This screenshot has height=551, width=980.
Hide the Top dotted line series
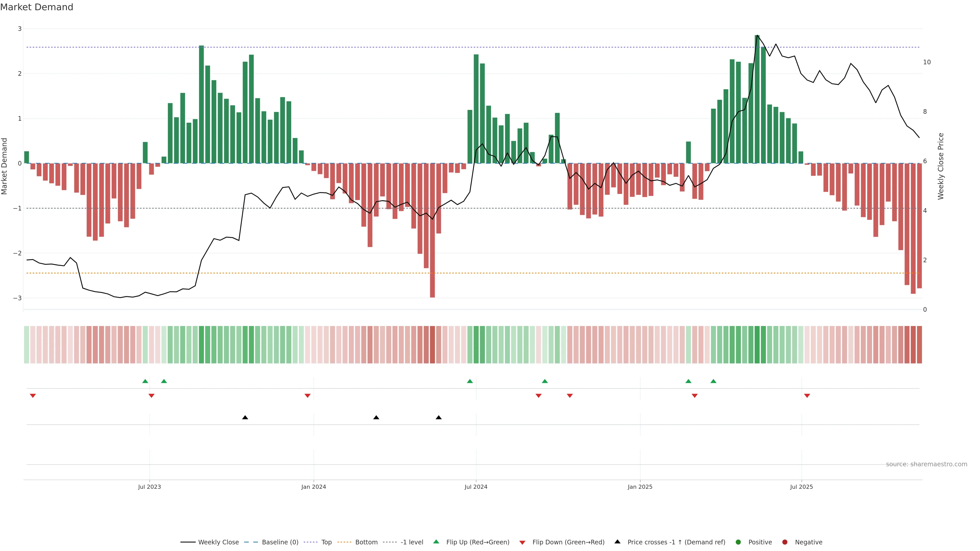coord(326,542)
